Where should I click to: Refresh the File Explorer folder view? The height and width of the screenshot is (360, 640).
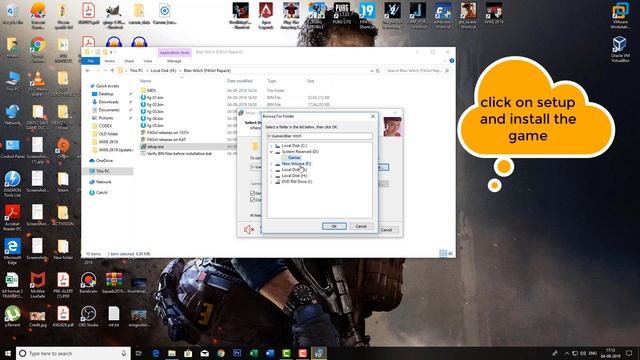378,71
